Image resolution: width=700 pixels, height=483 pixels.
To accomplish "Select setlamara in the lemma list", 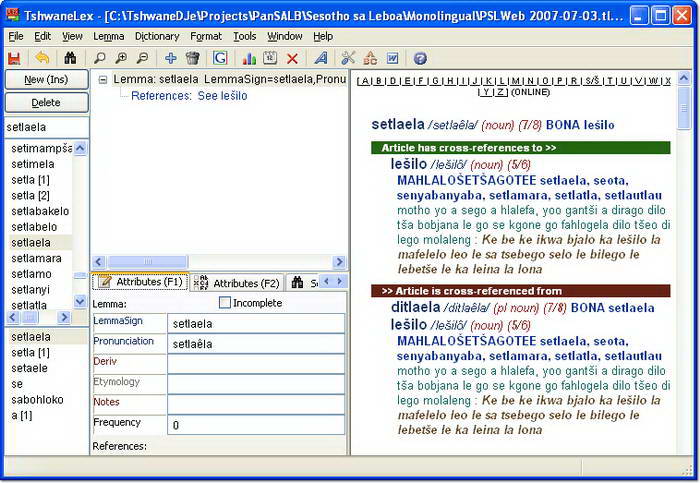I will point(37,258).
